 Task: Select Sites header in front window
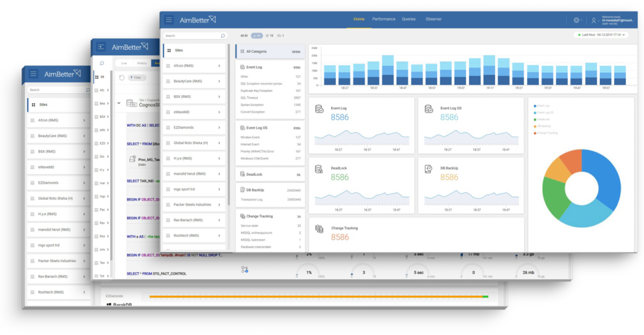pos(194,50)
